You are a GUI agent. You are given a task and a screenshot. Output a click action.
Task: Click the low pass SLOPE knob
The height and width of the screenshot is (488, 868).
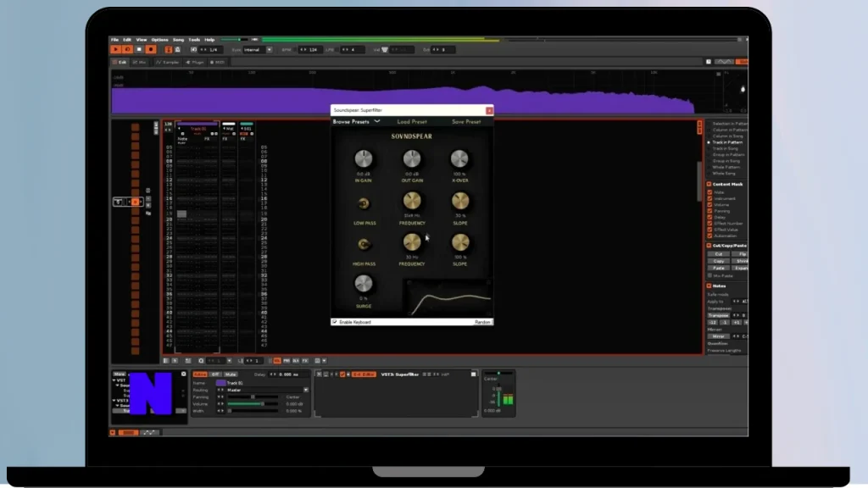[x=460, y=201]
